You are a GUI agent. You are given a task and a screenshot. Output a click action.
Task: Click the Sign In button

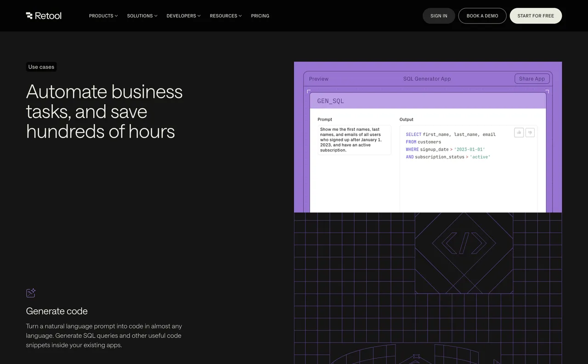coord(439,15)
